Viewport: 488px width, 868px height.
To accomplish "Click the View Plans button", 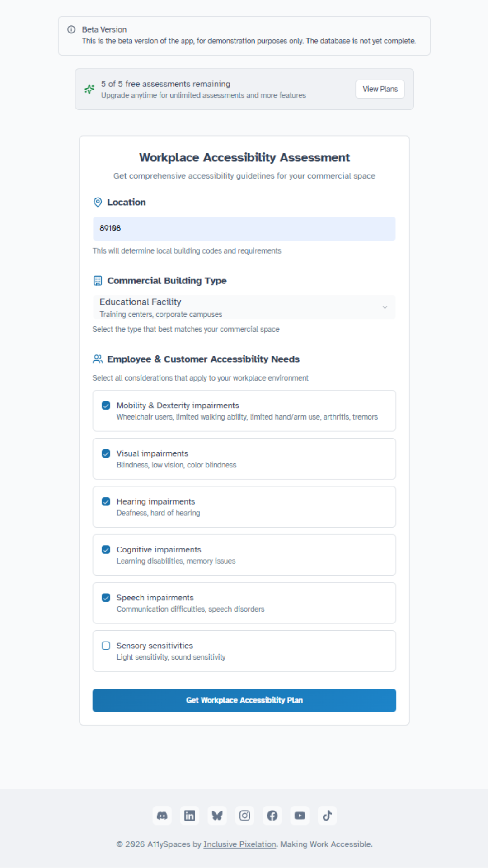I will [x=380, y=89].
